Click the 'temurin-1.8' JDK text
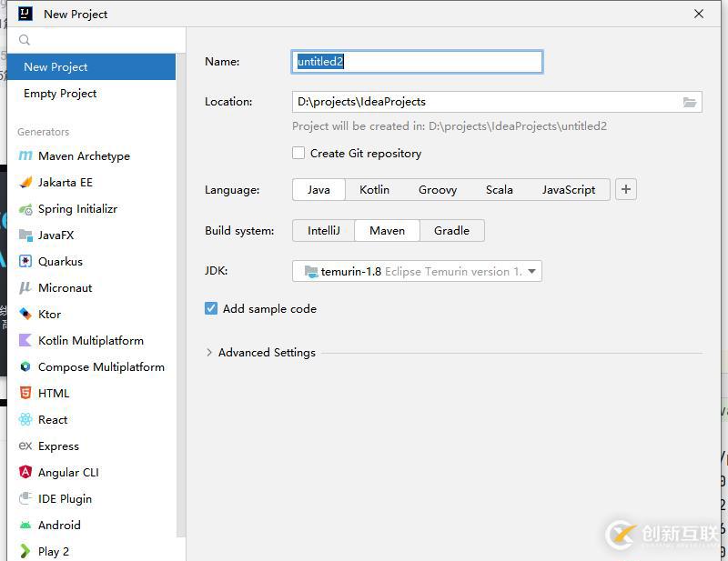Screen dimensions: 728x561 point(351,272)
